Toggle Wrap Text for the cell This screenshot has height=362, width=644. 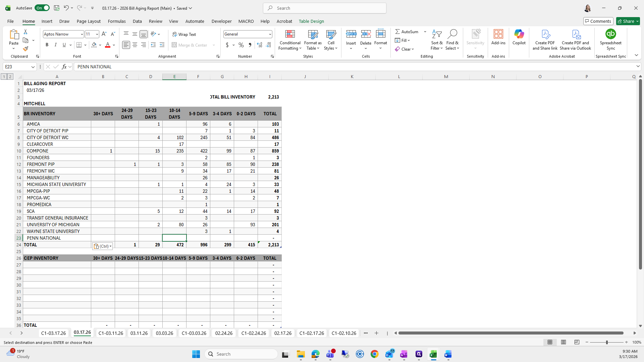tap(184, 34)
